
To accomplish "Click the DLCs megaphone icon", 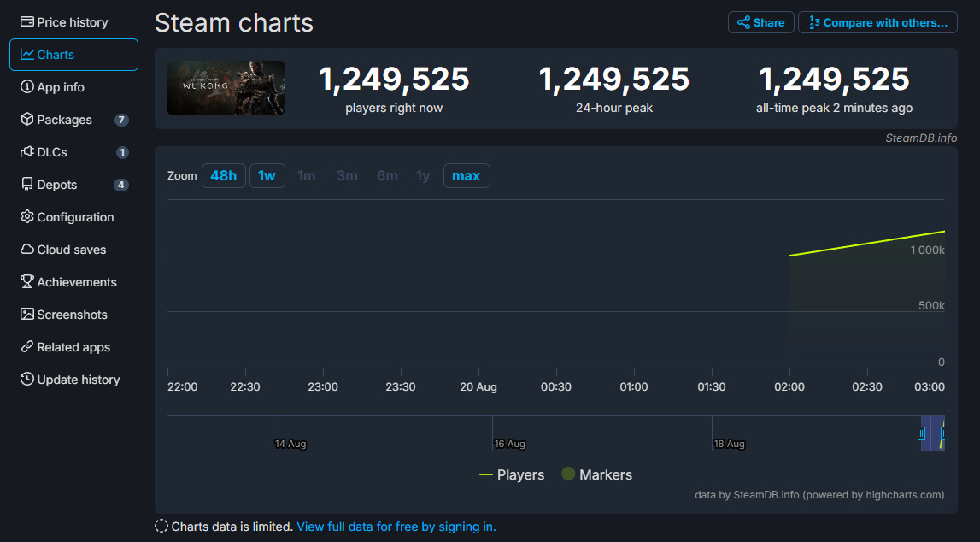I will pos(26,152).
